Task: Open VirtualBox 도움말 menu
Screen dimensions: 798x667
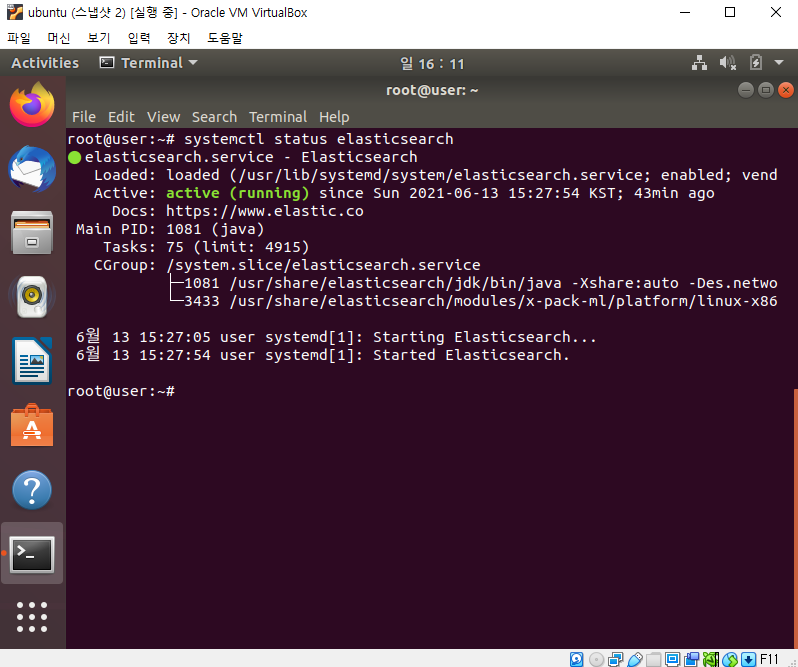Action: (225, 38)
